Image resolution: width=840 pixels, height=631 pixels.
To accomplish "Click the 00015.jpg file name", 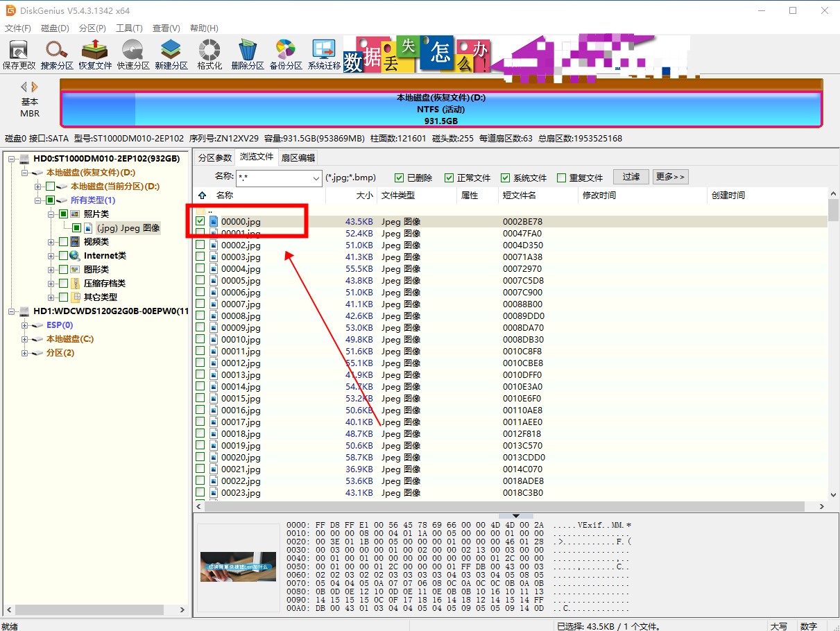I will (x=241, y=399).
